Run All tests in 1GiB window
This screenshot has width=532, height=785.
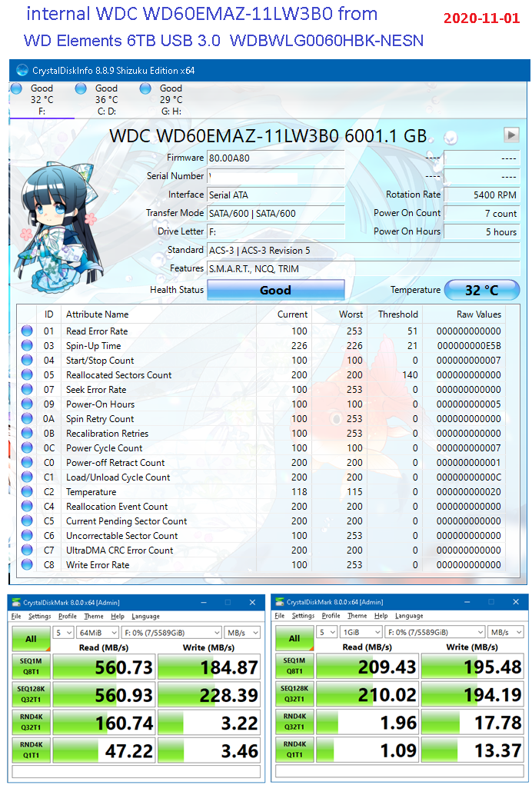[294, 638]
